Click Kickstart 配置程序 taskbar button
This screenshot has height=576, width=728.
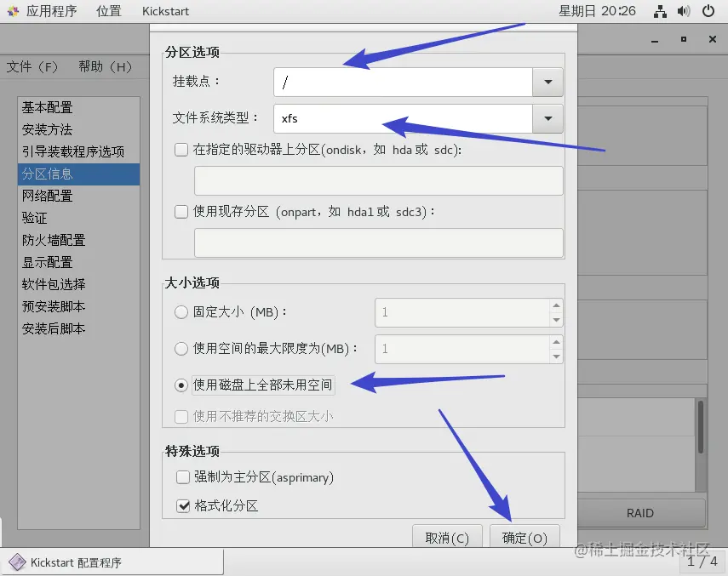pos(112,562)
